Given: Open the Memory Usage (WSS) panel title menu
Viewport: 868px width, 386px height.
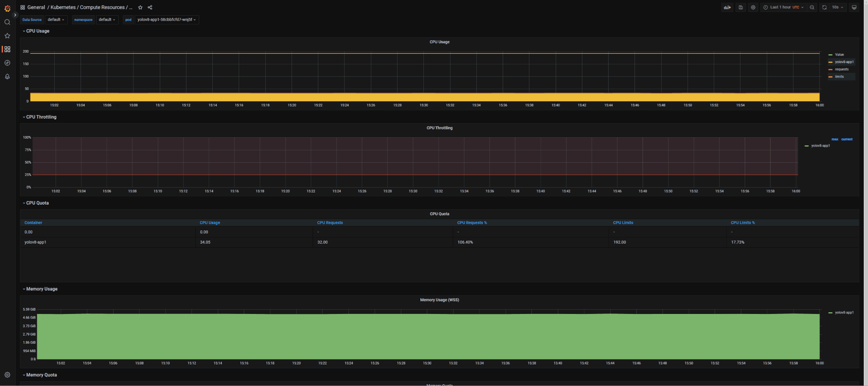Looking at the screenshot, I should pos(440,300).
